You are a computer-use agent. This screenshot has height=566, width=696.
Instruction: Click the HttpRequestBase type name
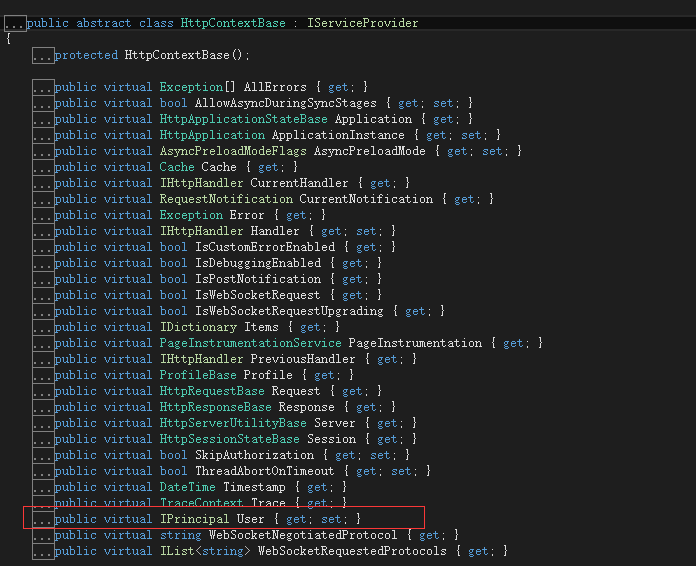click(212, 391)
